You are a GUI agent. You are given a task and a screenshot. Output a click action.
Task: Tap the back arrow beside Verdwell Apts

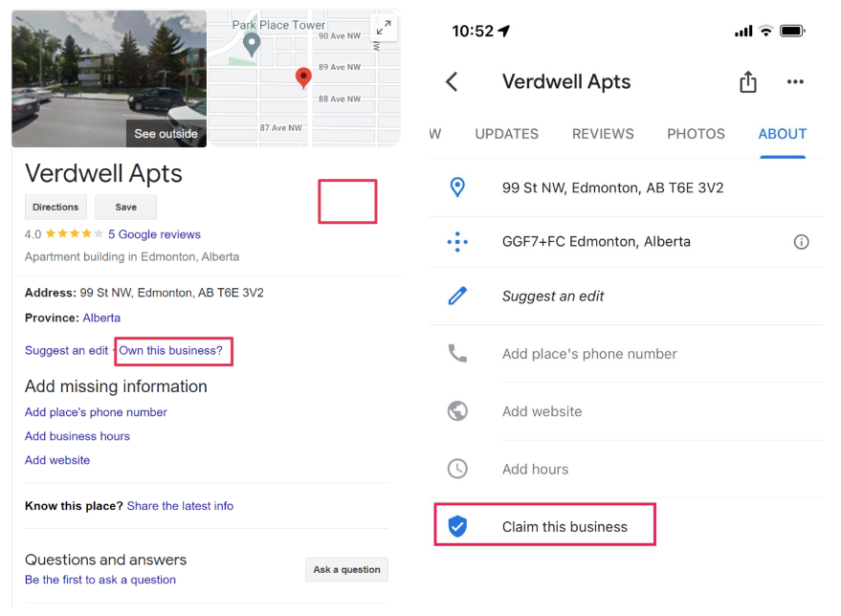click(x=453, y=82)
